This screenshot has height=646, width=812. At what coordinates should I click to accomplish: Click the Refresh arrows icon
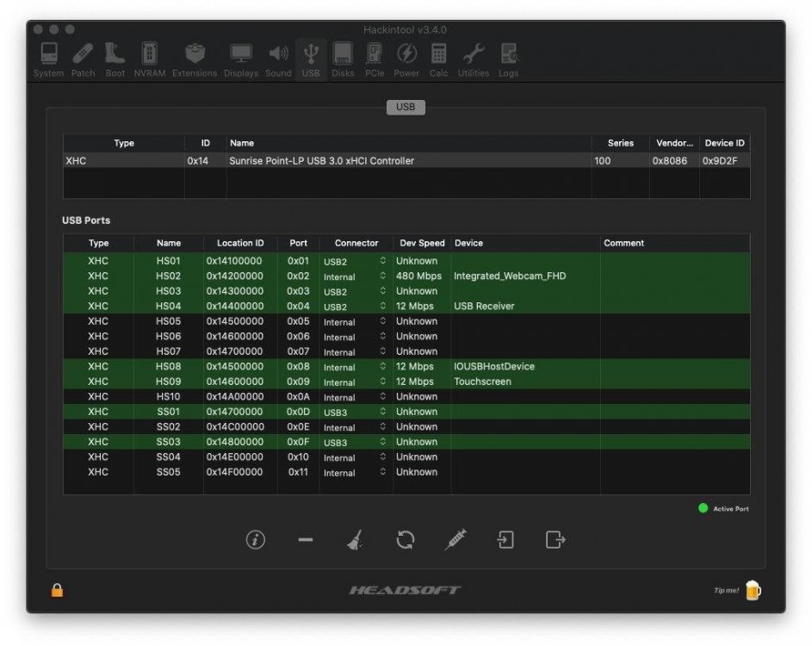tap(406, 540)
